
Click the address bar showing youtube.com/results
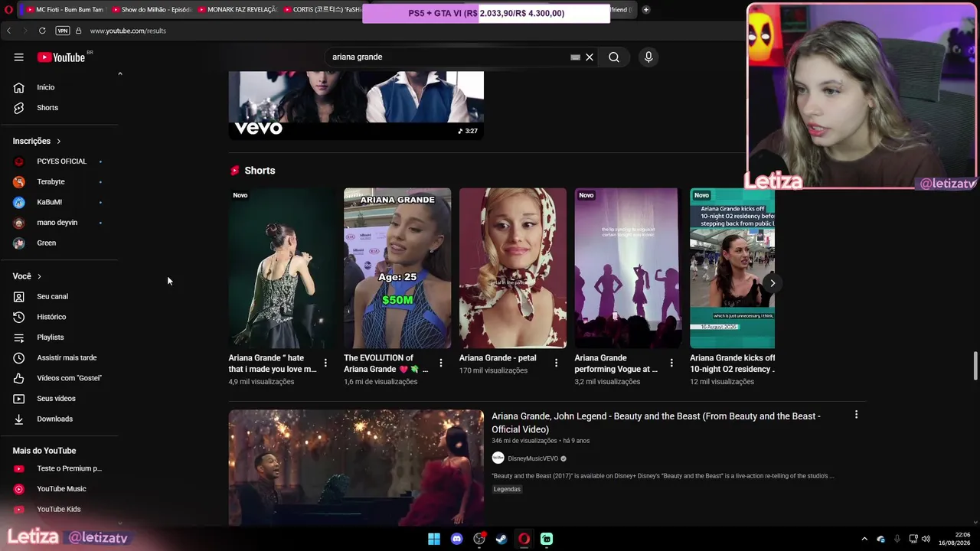(128, 31)
